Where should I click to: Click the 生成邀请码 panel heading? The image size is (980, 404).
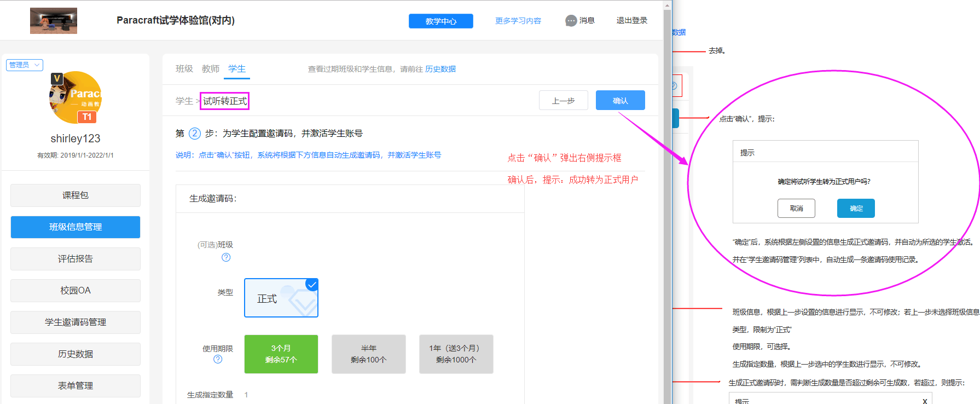click(x=213, y=199)
